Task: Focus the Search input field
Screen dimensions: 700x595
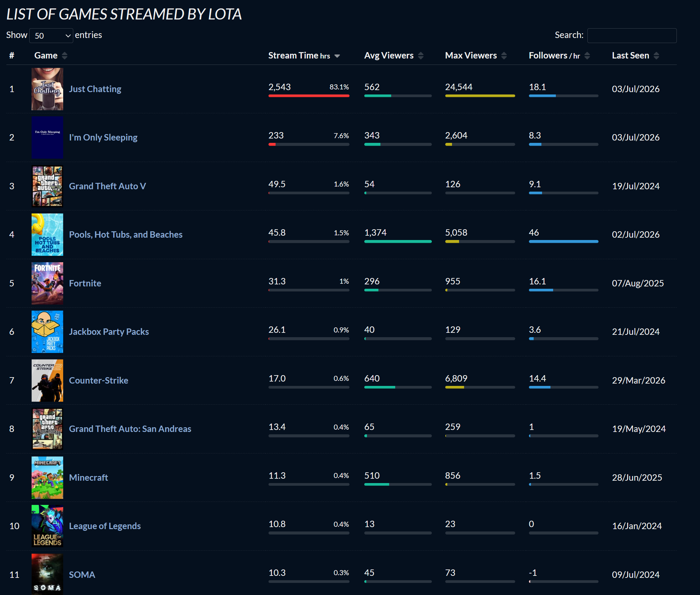Action: click(632, 35)
